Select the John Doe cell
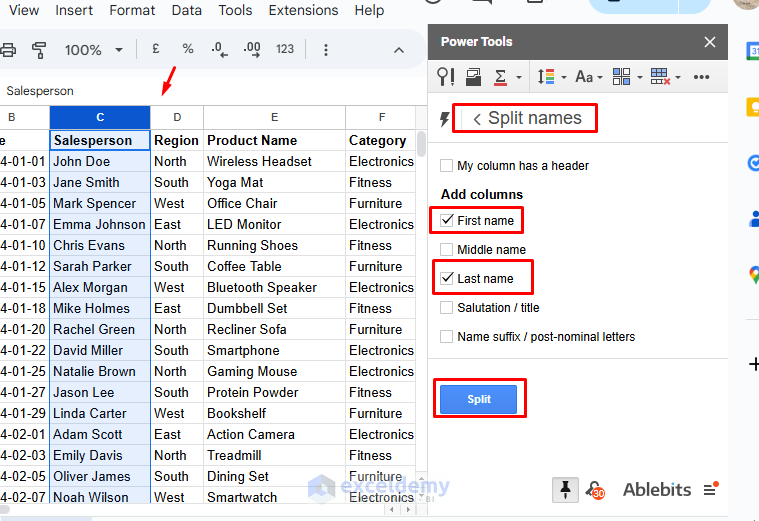The image size is (759, 521). click(100, 161)
